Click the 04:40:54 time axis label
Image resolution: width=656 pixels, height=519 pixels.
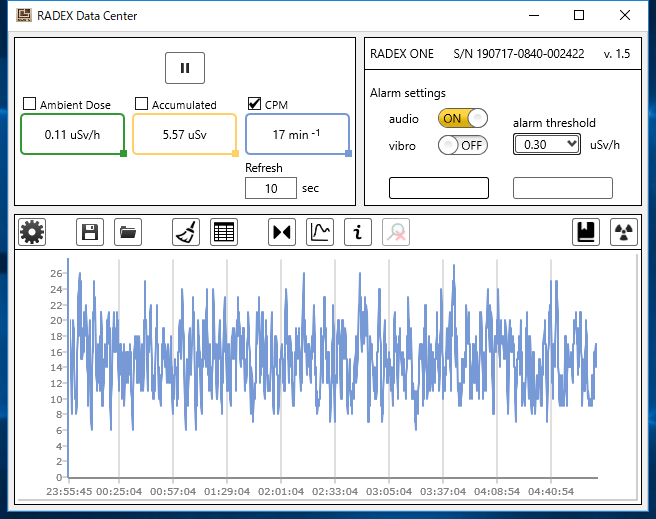(551, 491)
